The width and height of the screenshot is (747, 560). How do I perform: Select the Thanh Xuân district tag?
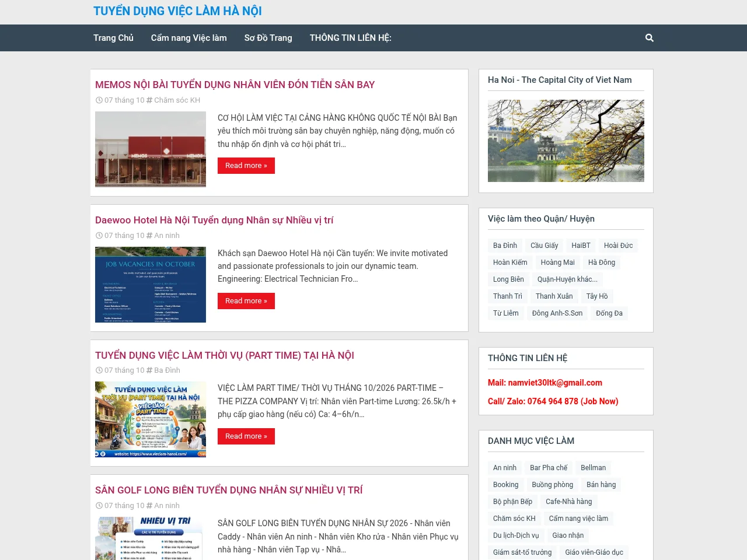coord(554,296)
